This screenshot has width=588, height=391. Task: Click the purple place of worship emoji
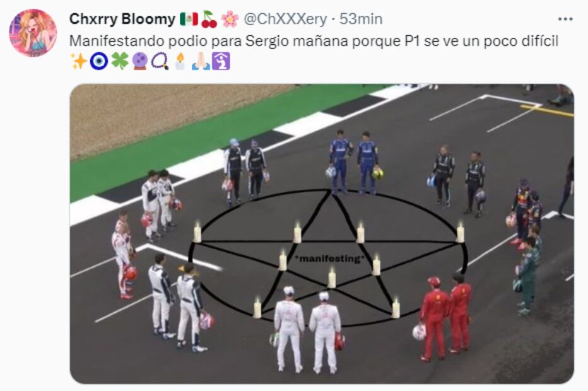pyautogui.click(x=221, y=61)
